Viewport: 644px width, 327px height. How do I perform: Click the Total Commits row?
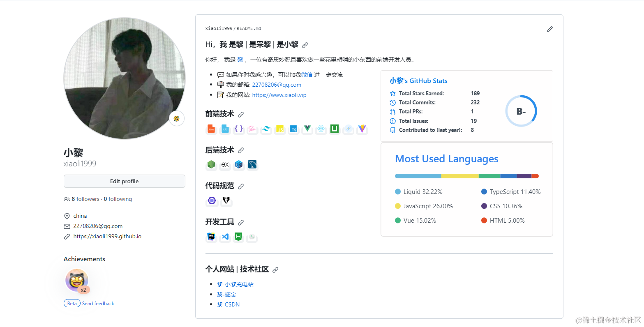[x=435, y=102]
